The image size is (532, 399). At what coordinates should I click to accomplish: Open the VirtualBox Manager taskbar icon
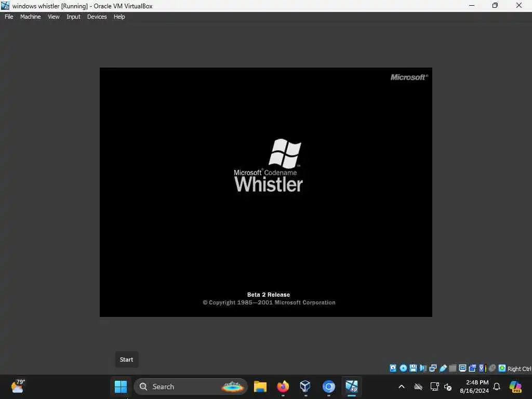305,387
